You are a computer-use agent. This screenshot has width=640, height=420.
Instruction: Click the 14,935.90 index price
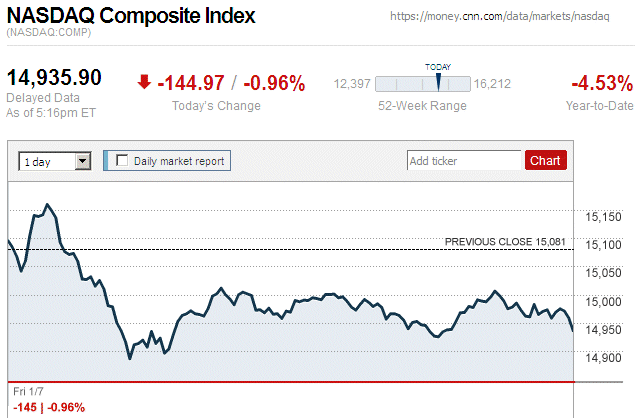54,78
